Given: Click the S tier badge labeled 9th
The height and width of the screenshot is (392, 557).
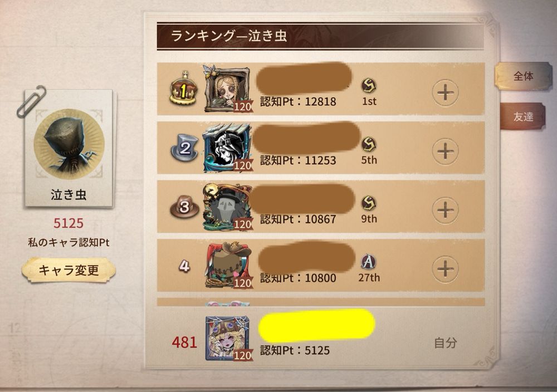Looking at the screenshot, I should point(369,203).
